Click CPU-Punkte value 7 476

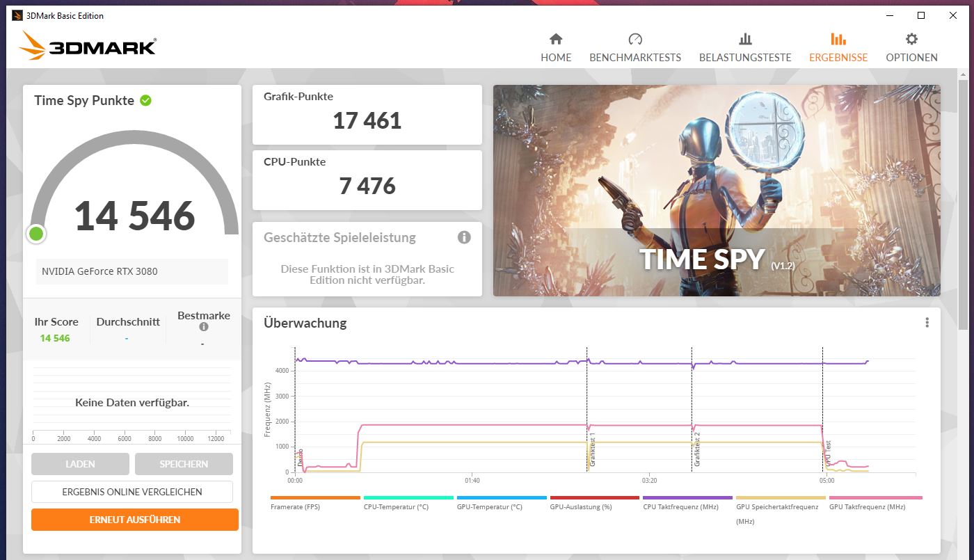367,186
